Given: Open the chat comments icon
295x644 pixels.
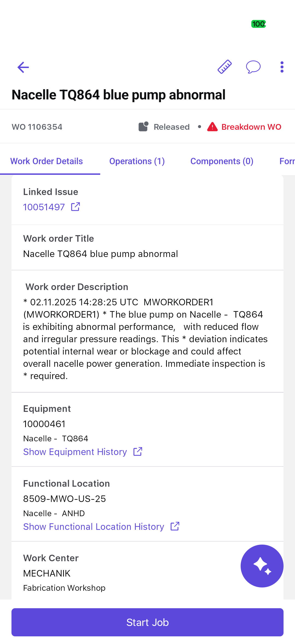Looking at the screenshot, I should [253, 67].
